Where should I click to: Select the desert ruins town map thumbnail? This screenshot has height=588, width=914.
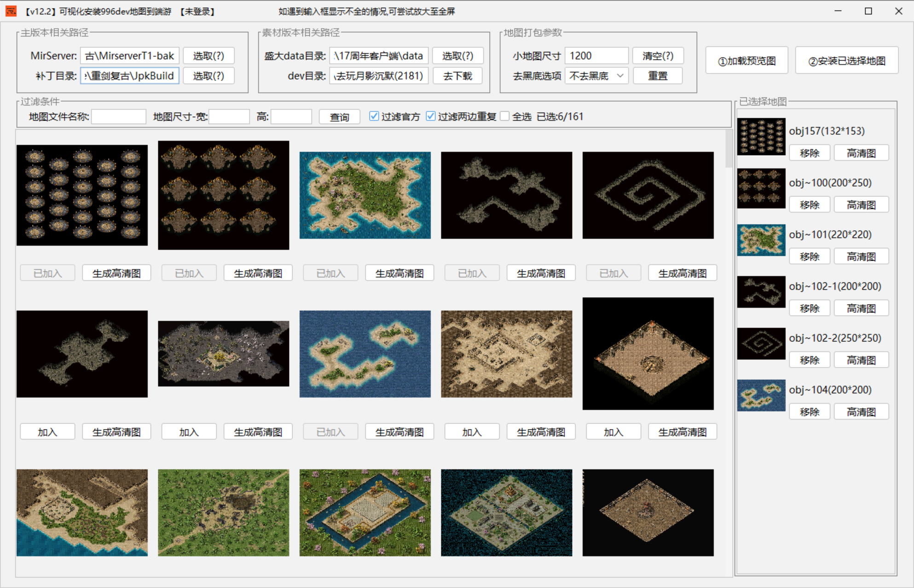507,354
